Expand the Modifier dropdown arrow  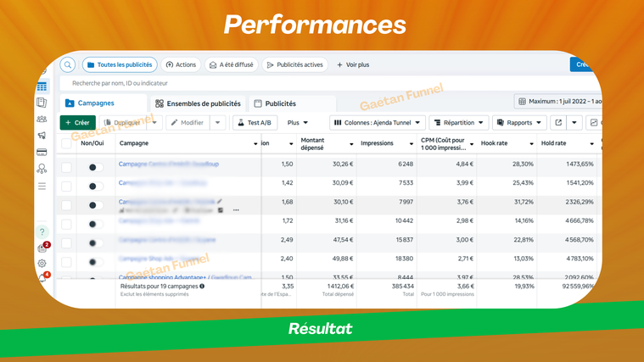click(x=218, y=123)
